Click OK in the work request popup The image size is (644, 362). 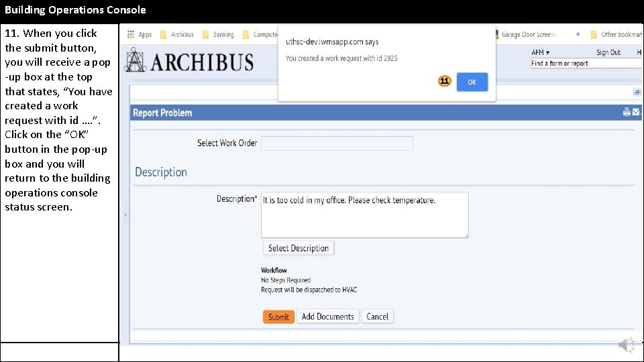472,82
